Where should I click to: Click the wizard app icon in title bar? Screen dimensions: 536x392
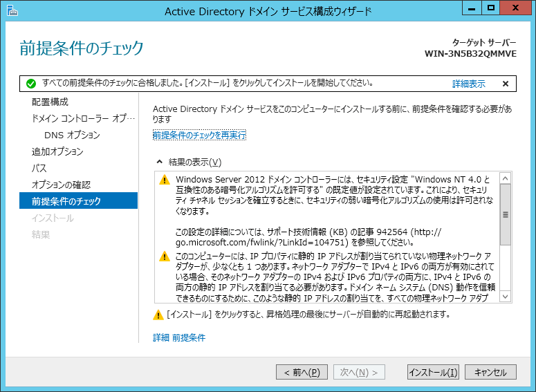tap(12, 10)
